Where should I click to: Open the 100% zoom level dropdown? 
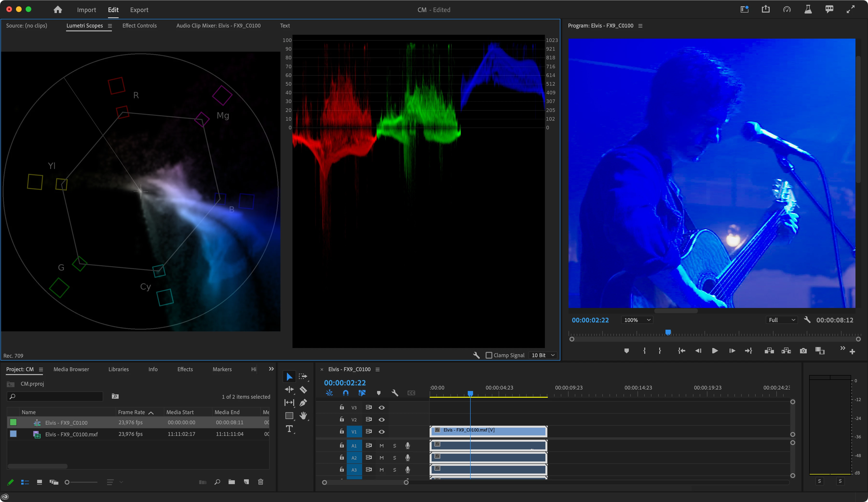[x=637, y=320]
